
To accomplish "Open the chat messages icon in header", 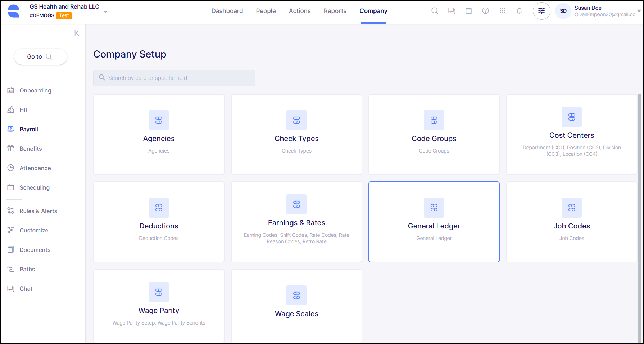I will (452, 11).
